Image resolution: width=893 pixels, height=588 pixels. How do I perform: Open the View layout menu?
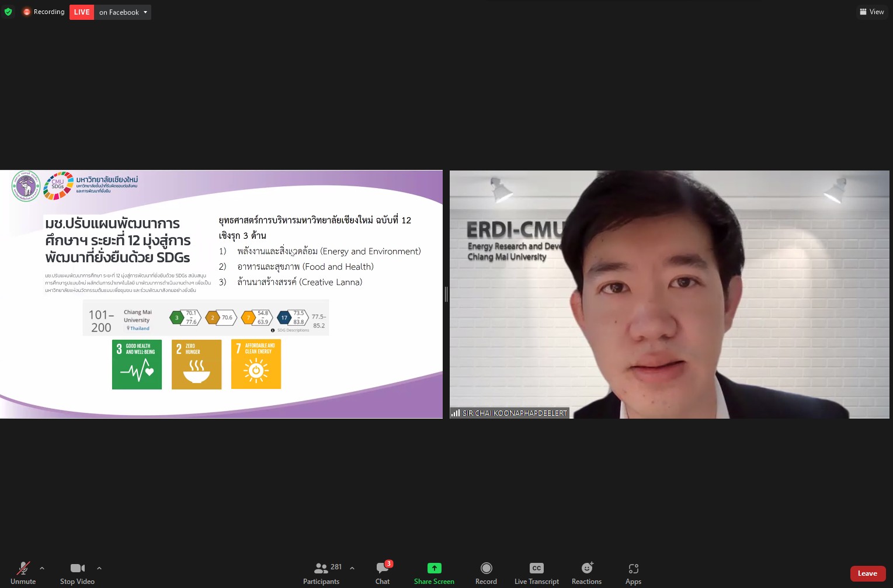(872, 12)
